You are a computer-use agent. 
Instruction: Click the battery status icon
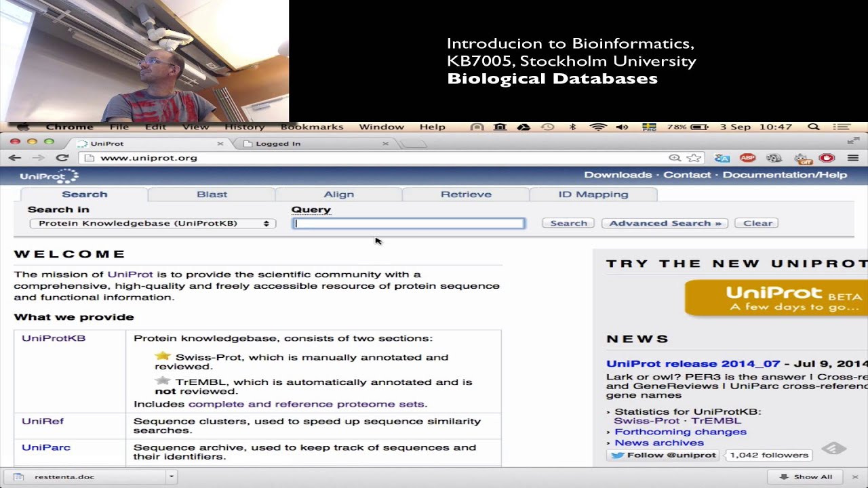pos(699,127)
